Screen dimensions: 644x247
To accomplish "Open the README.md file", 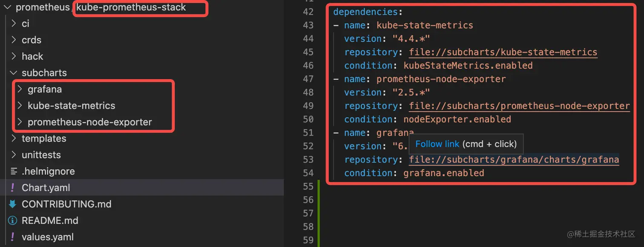I will coord(50,221).
